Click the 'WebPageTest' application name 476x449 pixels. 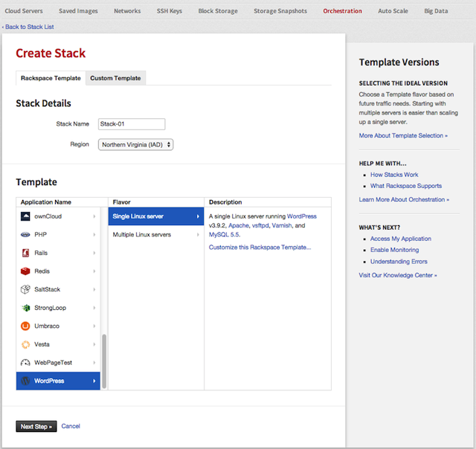53,363
